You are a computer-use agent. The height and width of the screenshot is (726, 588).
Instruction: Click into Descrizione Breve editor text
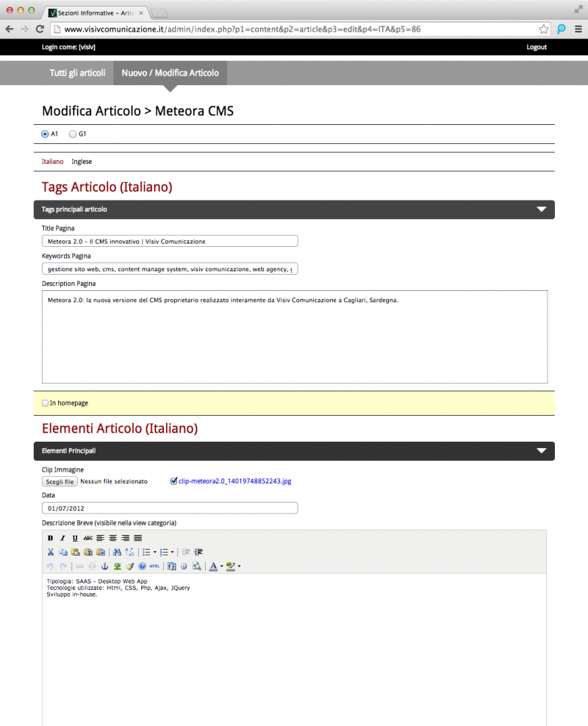295,648
